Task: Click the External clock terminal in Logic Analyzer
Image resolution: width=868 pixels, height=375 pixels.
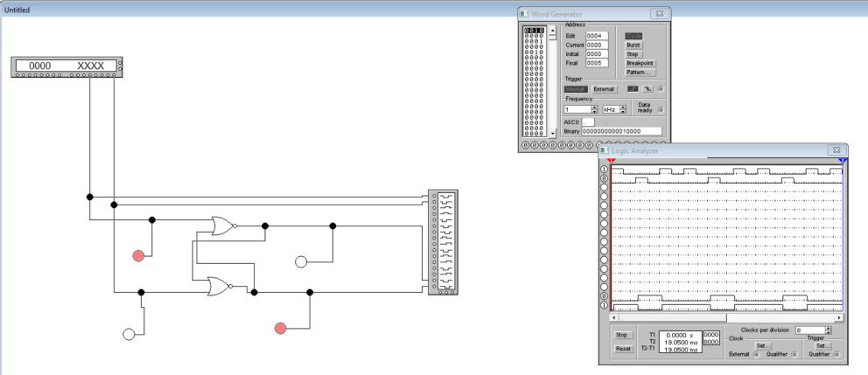Action: coord(756,355)
